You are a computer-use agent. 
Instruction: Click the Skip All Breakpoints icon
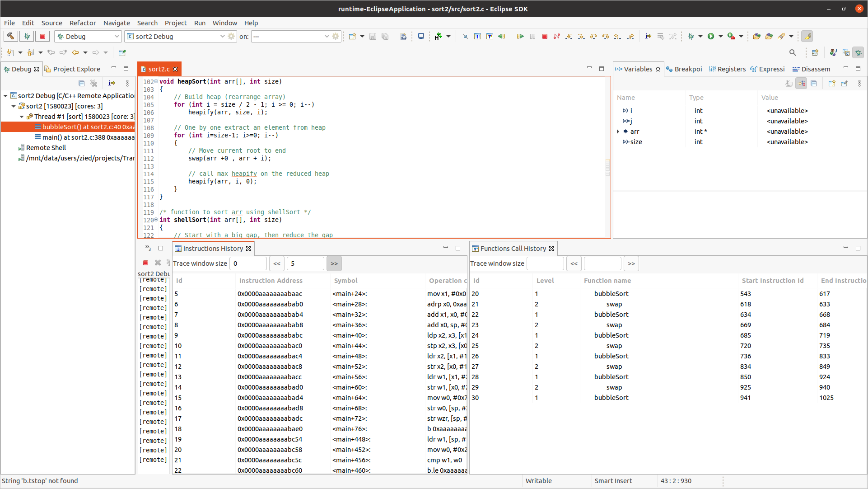tap(465, 36)
